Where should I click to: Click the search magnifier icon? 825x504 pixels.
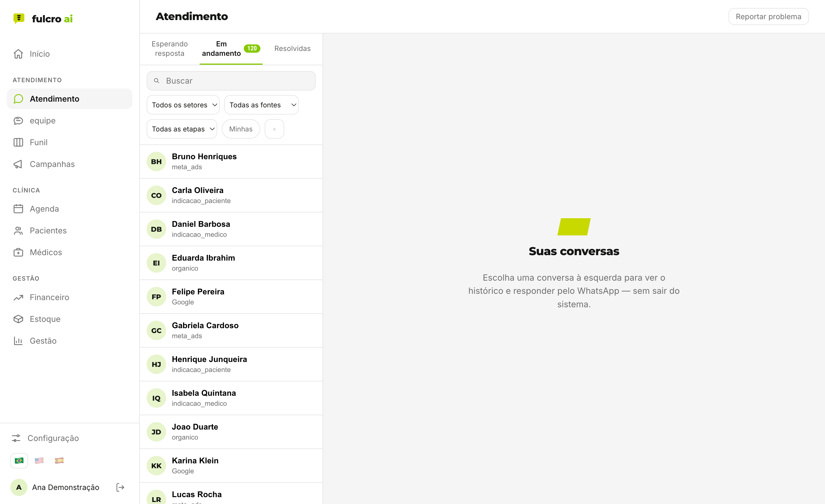coord(156,81)
